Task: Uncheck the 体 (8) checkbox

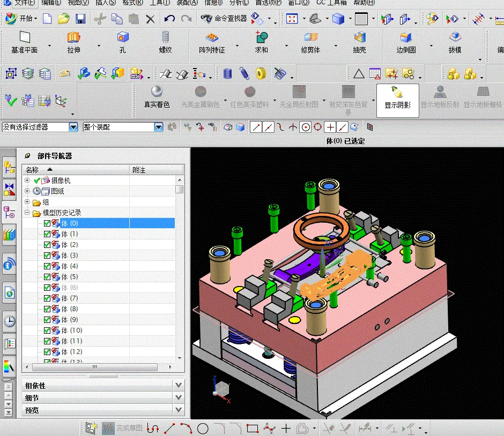Action: (47, 309)
